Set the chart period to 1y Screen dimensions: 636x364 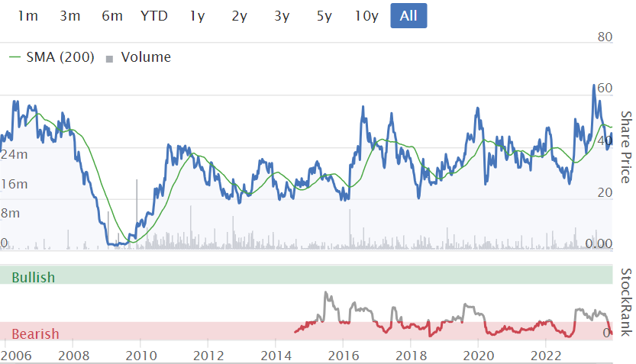(198, 16)
